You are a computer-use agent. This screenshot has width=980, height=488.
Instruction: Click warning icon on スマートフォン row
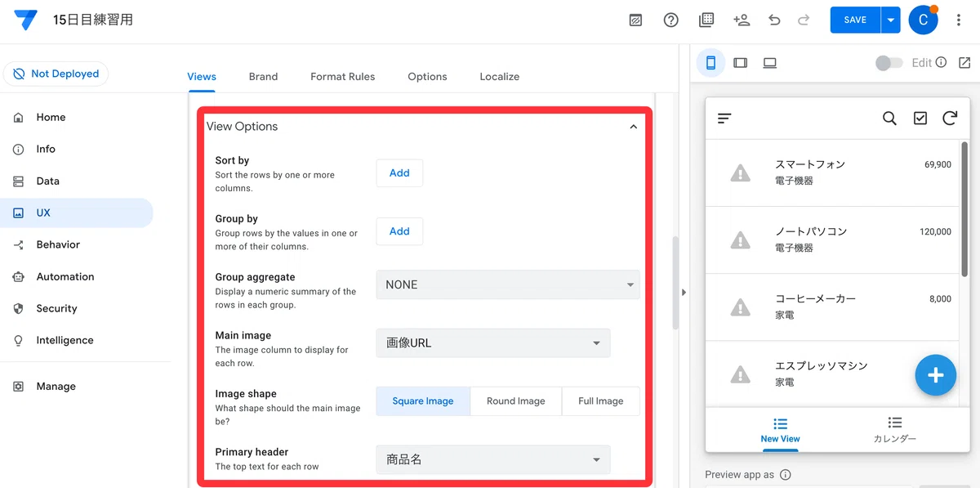(740, 172)
